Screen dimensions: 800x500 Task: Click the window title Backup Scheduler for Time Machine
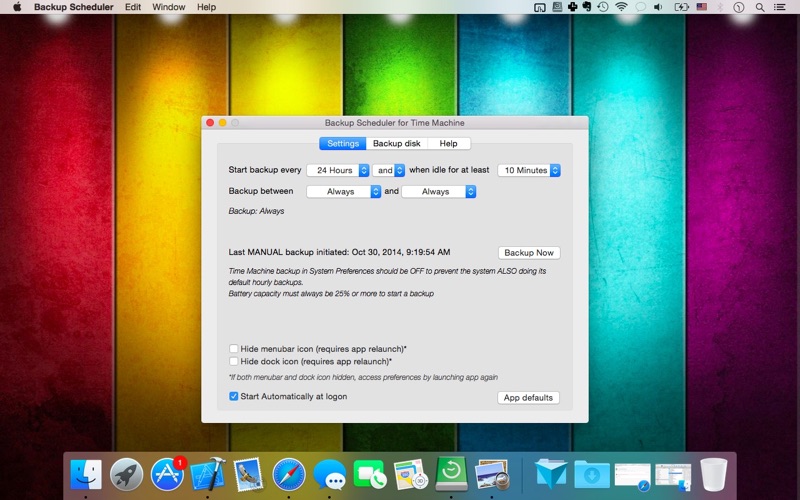pyautogui.click(x=394, y=122)
